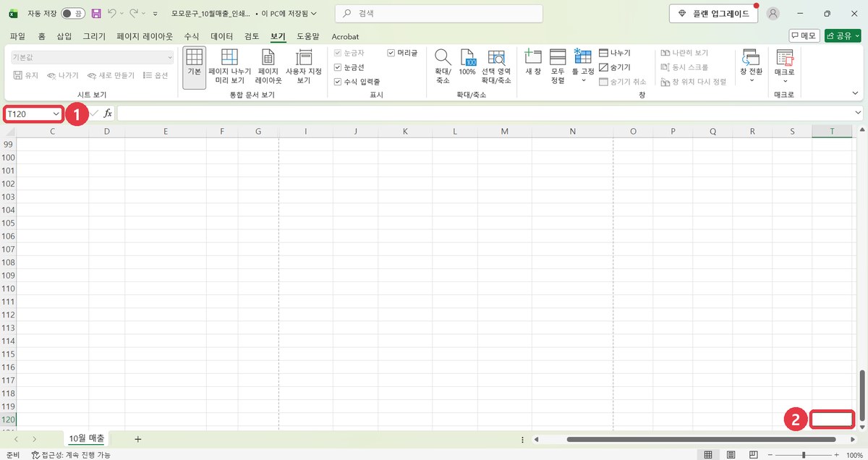Image resolution: width=868 pixels, height=460 pixels.
Task: Select column header N
Action: pyautogui.click(x=572, y=131)
